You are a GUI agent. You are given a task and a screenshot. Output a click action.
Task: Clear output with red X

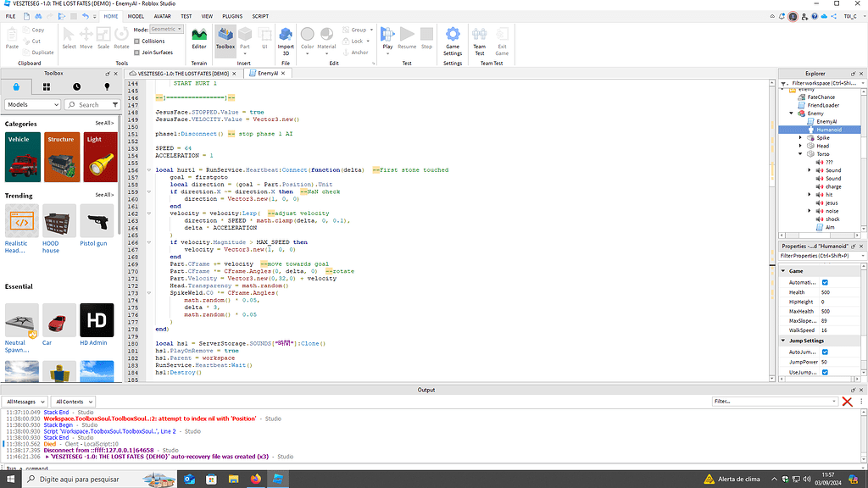click(847, 402)
